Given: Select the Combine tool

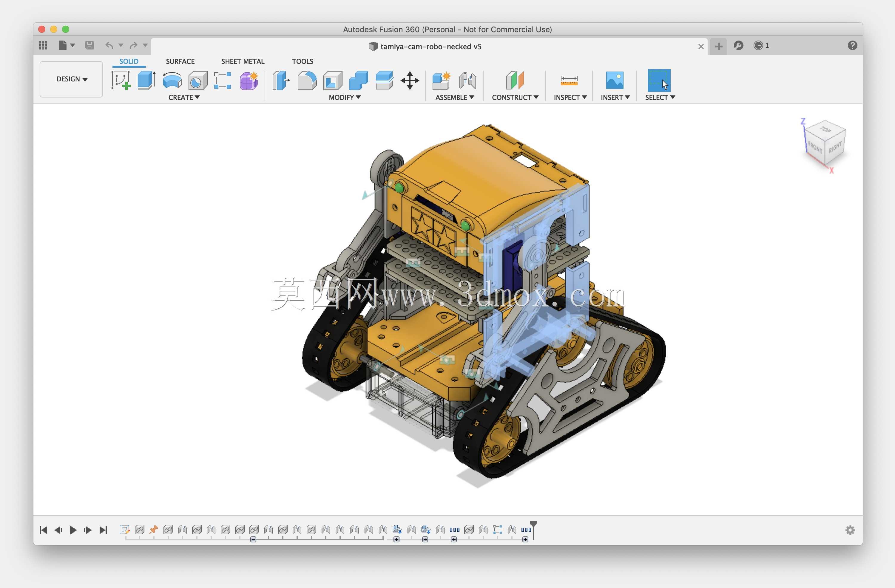Looking at the screenshot, I should (x=358, y=81).
